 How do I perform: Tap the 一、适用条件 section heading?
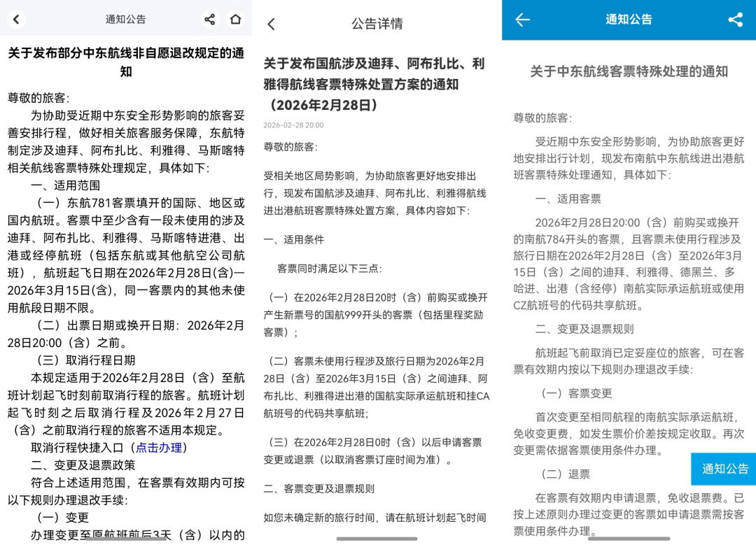coord(294,239)
